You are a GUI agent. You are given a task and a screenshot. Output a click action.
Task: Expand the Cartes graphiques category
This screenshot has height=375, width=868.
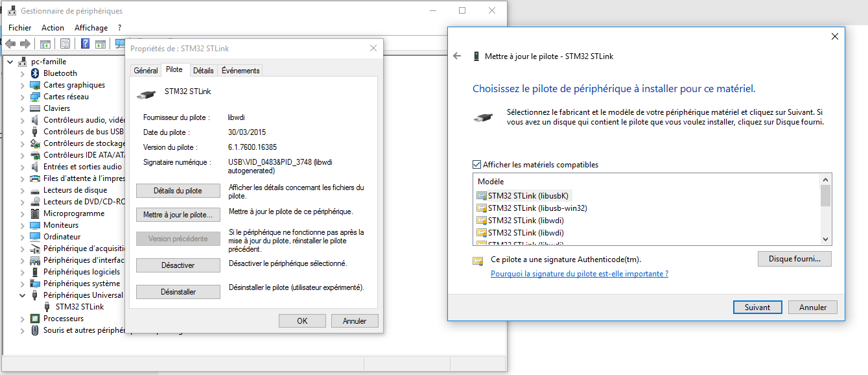click(x=23, y=85)
